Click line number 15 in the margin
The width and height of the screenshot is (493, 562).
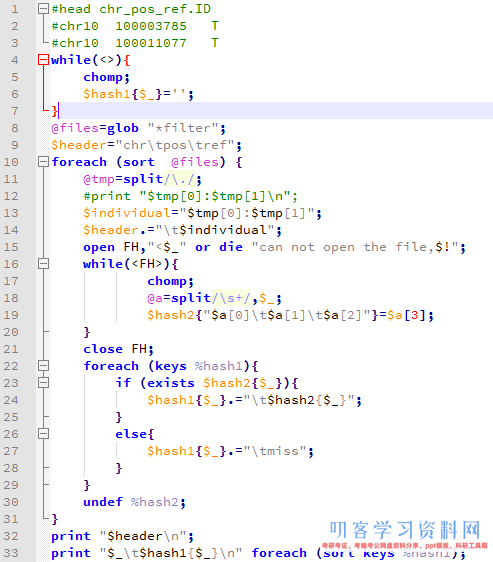[11, 247]
